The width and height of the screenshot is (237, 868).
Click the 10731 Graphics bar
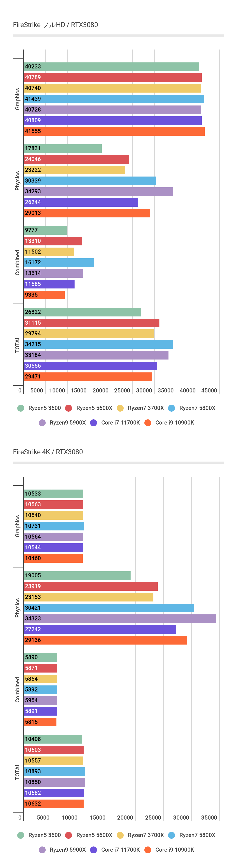click(x=54, y=526)
